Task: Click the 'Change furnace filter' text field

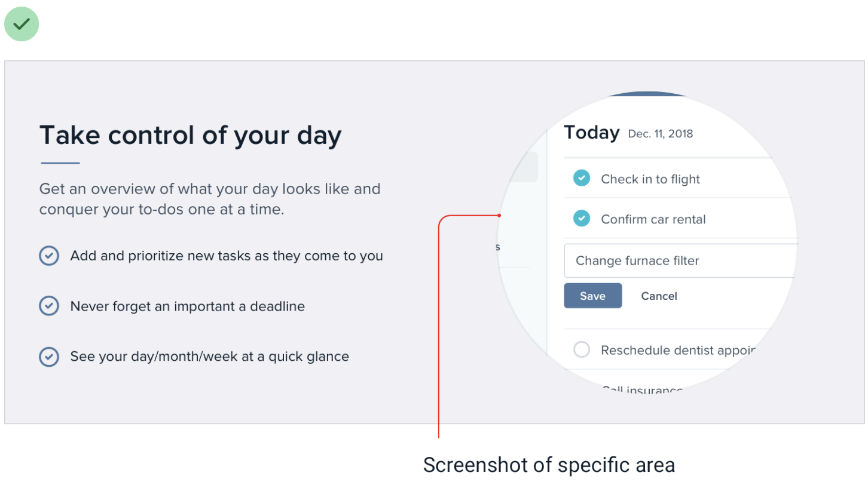Action: point(678,261)
